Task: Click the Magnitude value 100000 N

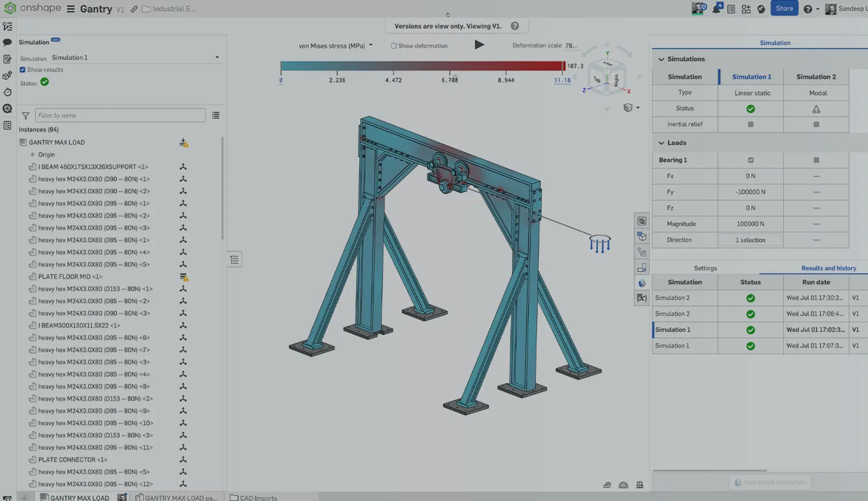Action: coord(751,224)
